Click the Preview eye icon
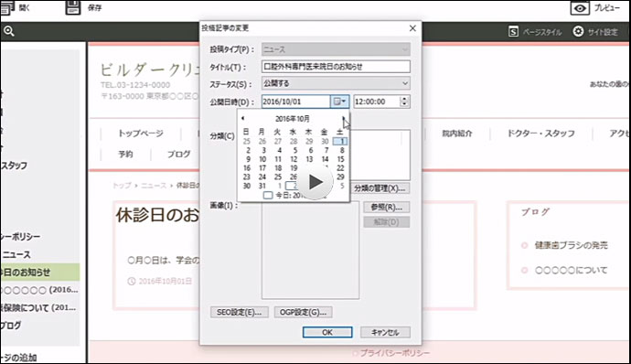631x364 pixels. (580, 8)
